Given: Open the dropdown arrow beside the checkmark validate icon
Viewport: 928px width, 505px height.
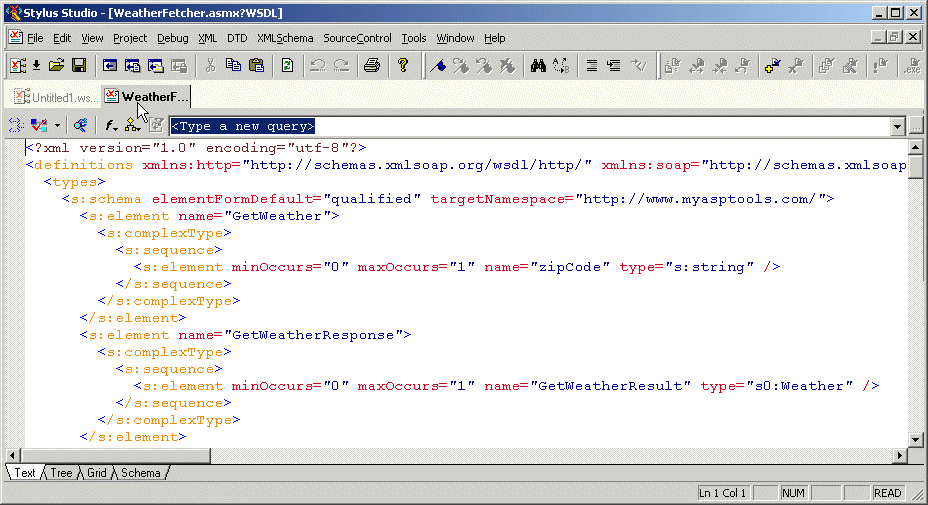Looking at the screenshot, I should pos(57,126).
